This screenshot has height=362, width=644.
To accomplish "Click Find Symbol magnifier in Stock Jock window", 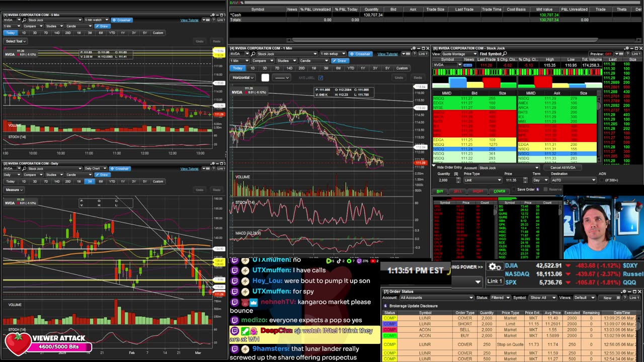I will click(505, 54).
